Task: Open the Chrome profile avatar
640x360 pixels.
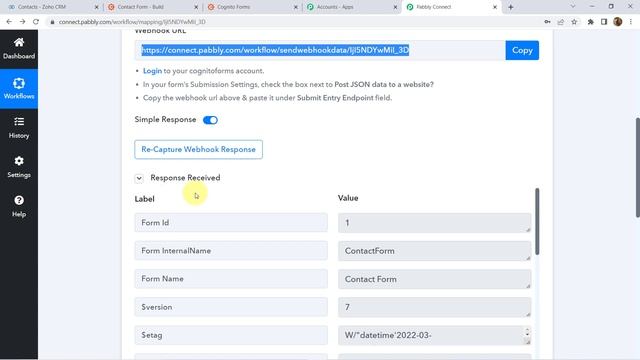Action: 618,22
